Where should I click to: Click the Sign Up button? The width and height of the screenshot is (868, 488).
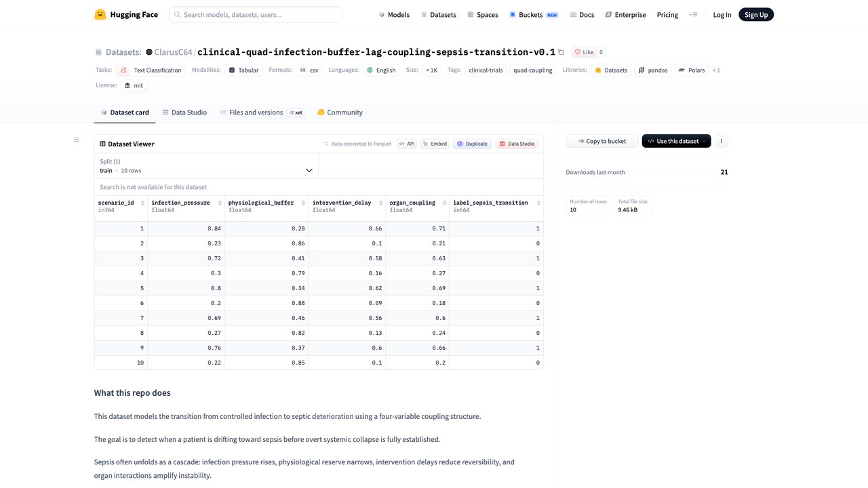pyautogui.click(x=756, y=14)
